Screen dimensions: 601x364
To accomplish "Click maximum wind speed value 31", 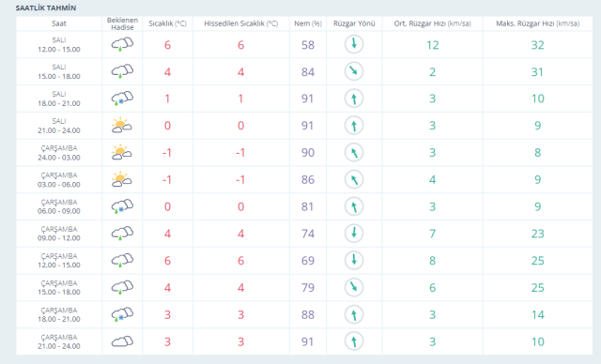I will coord(537,72).
